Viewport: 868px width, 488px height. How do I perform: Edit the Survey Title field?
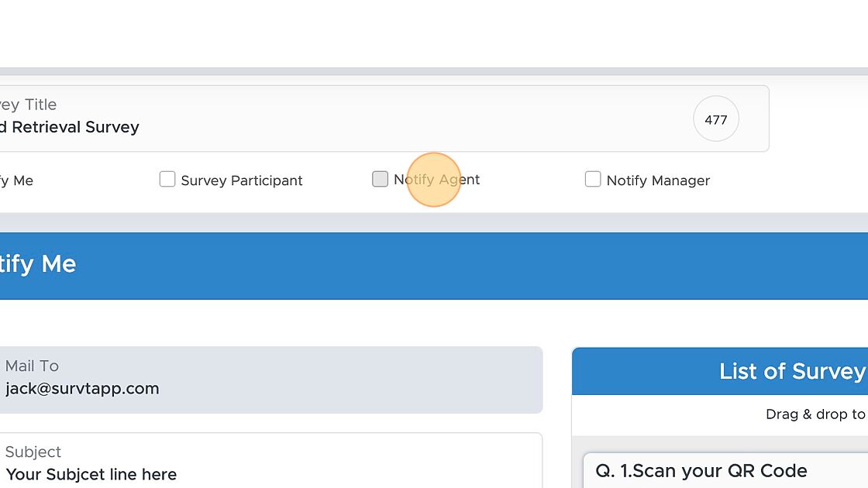(384, 119)
